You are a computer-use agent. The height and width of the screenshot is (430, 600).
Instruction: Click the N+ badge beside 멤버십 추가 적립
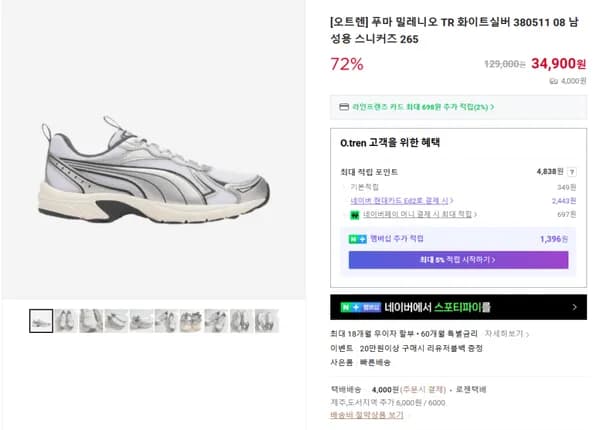(357, 239)
